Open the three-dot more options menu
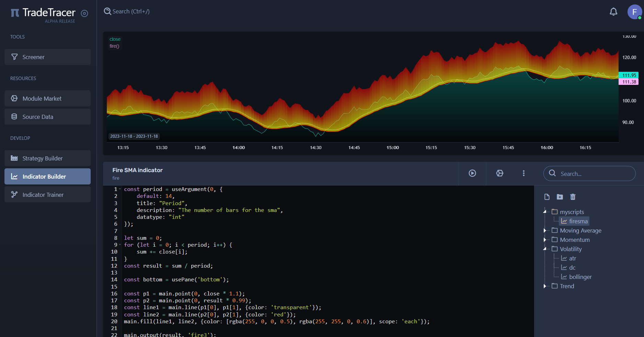 [523, 173]
